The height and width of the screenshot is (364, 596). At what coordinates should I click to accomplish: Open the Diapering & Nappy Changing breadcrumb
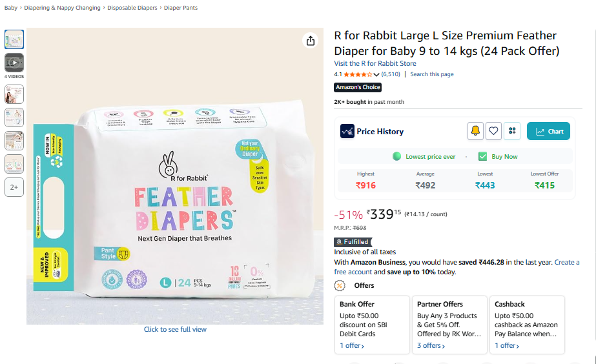63,8
